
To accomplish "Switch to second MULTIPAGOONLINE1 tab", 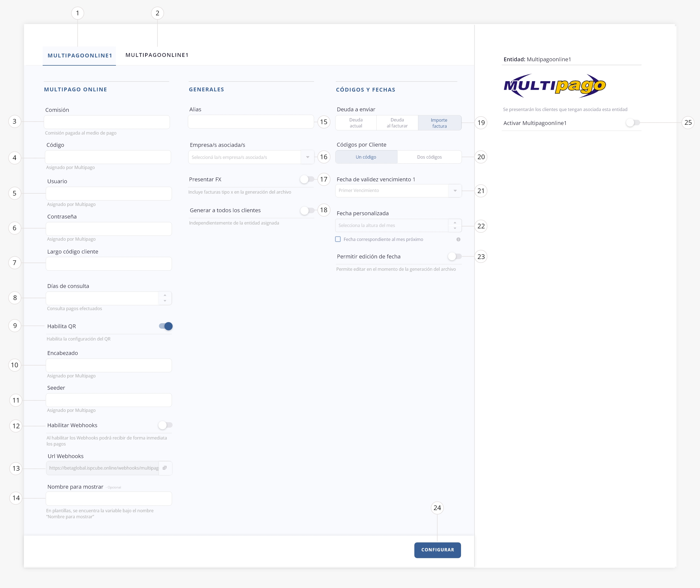I will (157, 55).
